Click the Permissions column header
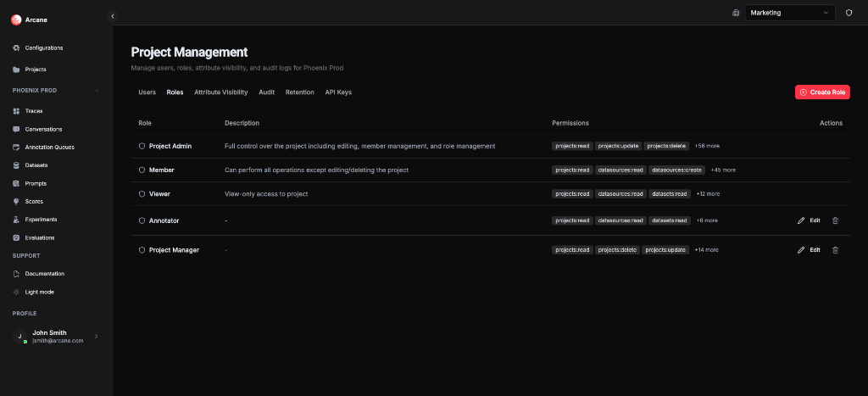 tap(570, 123)
